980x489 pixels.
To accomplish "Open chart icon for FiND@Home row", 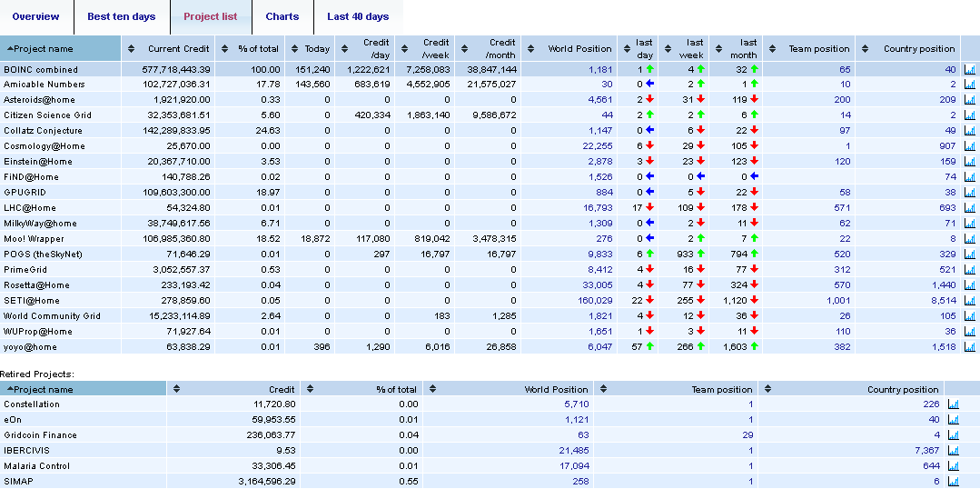I will click(969, 177).
